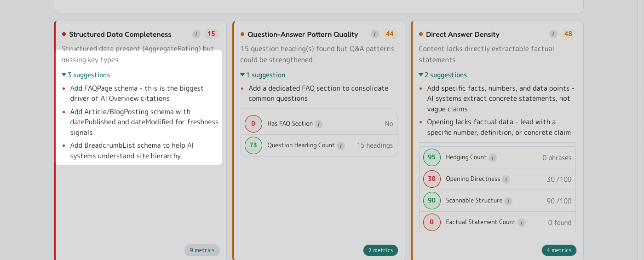This screenshot has width=644, height=260.
Task: Click the Structured Data Completeness title
Action: pyautogui.click(x=120, y=35)
